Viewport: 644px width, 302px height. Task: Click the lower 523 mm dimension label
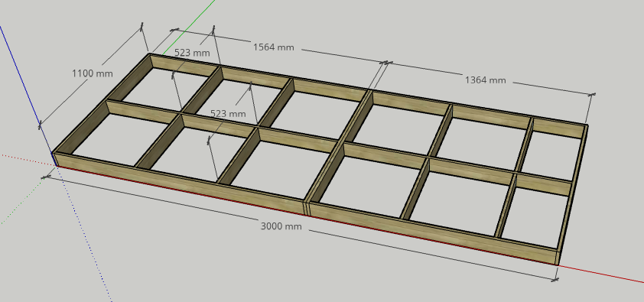(228, 114)
